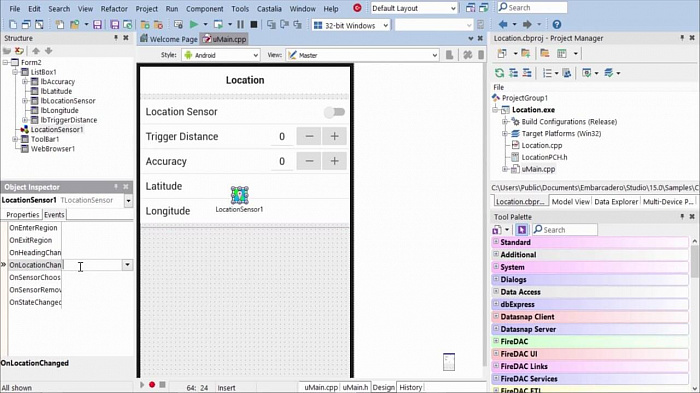Open the Project menu
Viewport: 700px width, 393px height.
pyautogui.click(x=146, y=8)
